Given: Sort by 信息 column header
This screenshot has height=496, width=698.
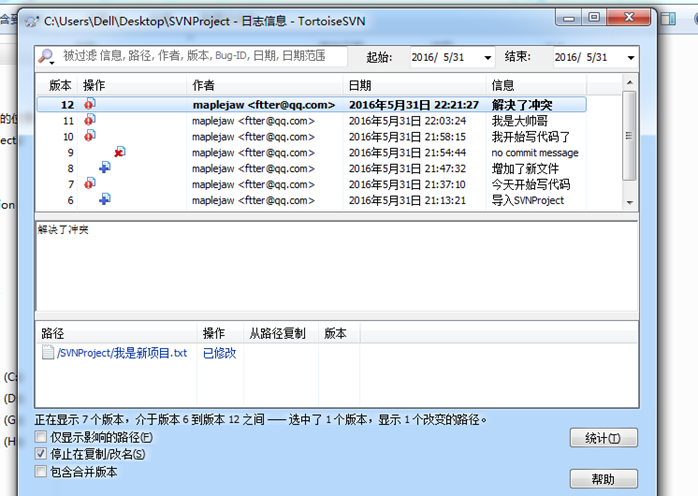Looking at the screenshot, I should (x=536, y=85).
